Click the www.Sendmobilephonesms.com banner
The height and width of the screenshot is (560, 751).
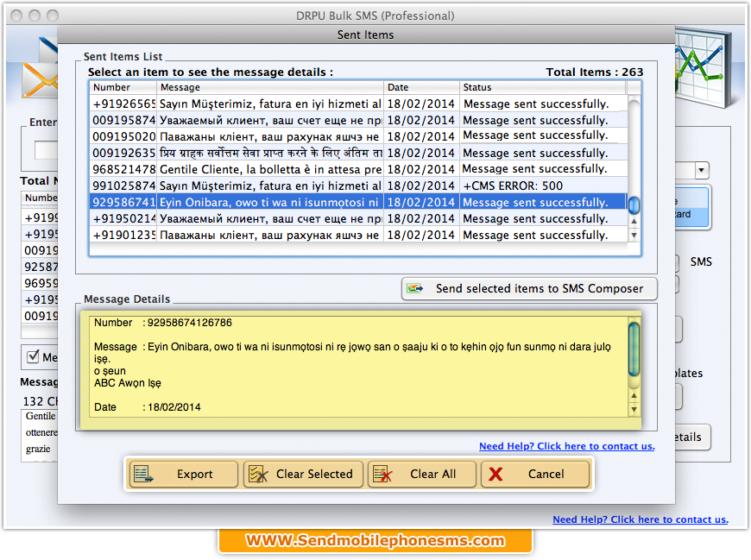pos(375,541)
